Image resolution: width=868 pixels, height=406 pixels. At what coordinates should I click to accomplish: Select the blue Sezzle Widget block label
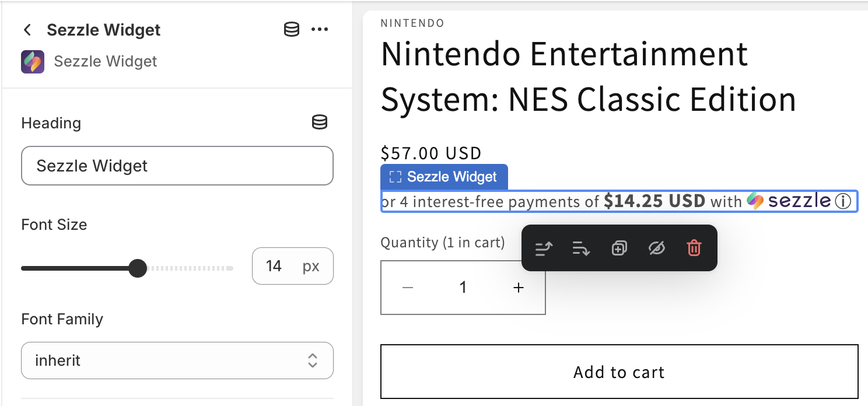coord(444,177)
